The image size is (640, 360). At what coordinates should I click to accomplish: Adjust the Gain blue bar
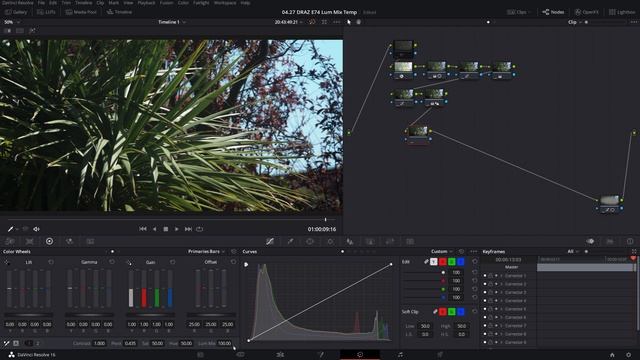point(170,289)
